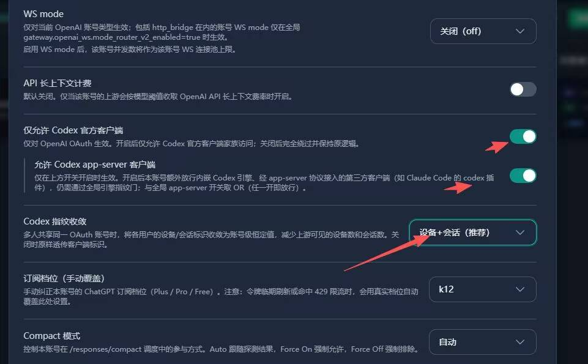Click the 默认关闭 description under API 长上下文计费
This screenshot has width=588, height=364.
pyautogui.click(x=158, y=96)
